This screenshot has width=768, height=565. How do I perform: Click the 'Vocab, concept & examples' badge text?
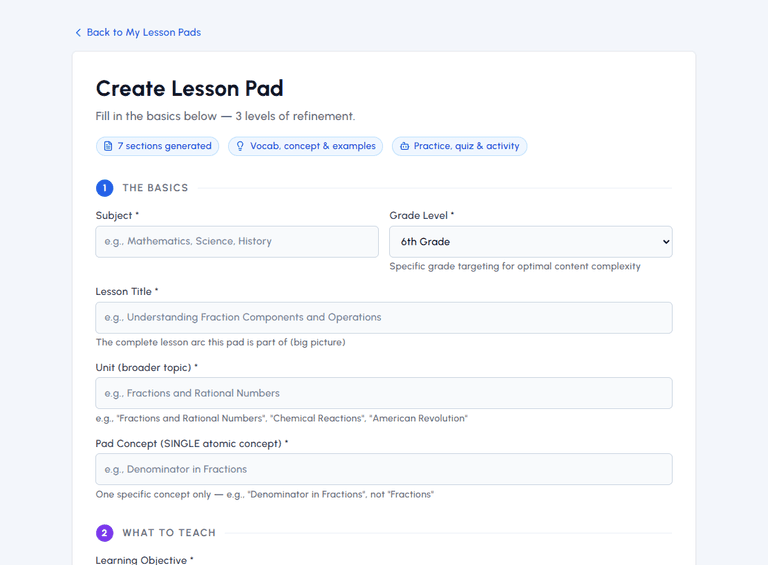[312, 146]
